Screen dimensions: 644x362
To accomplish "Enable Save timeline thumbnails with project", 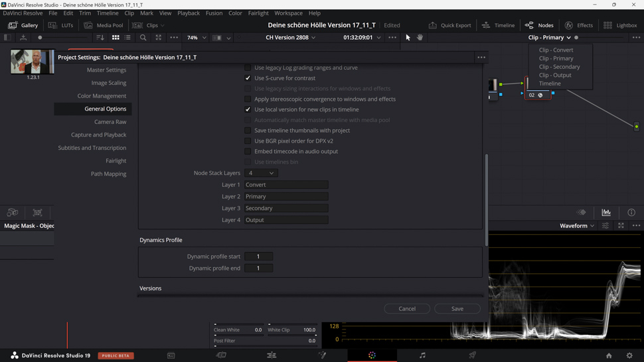I will pos(248,131).
